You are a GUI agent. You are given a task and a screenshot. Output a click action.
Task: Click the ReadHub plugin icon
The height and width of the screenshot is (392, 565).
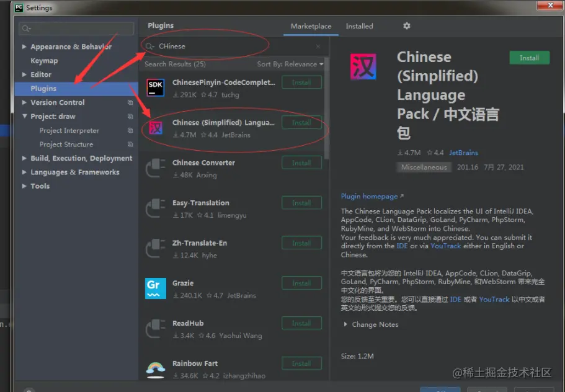[x=156, y=329]
